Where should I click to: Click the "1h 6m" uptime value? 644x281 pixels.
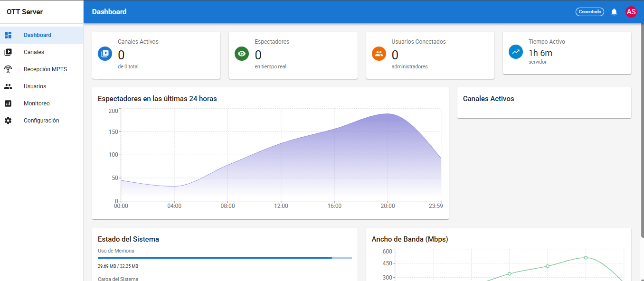click(x=540, y=53)
